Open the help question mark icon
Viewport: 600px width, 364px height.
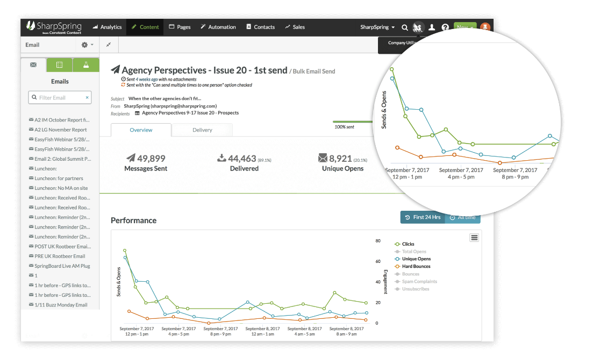[445, 27]
